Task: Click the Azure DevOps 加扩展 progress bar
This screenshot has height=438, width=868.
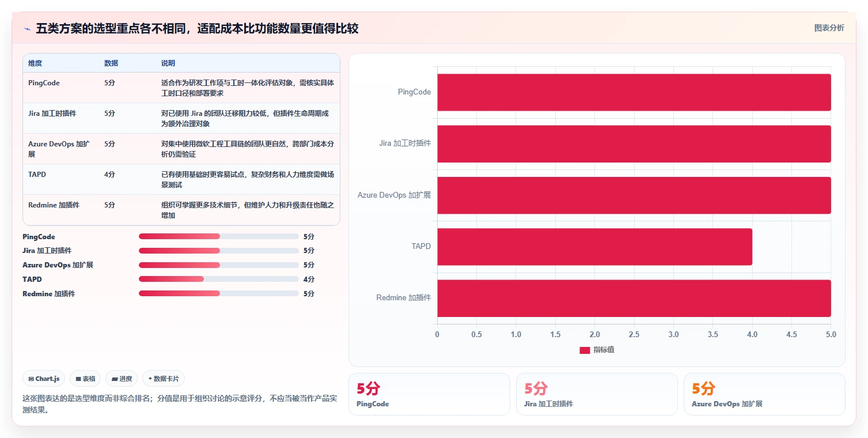Action: [x=219, y=265]
